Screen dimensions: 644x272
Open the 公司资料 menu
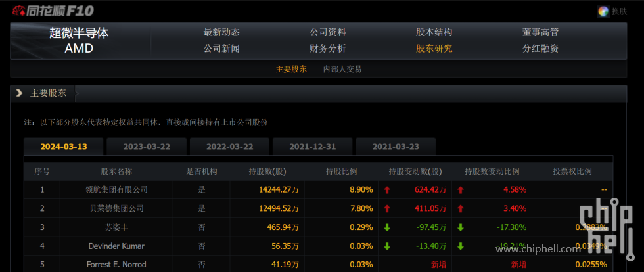coord(328,32)
